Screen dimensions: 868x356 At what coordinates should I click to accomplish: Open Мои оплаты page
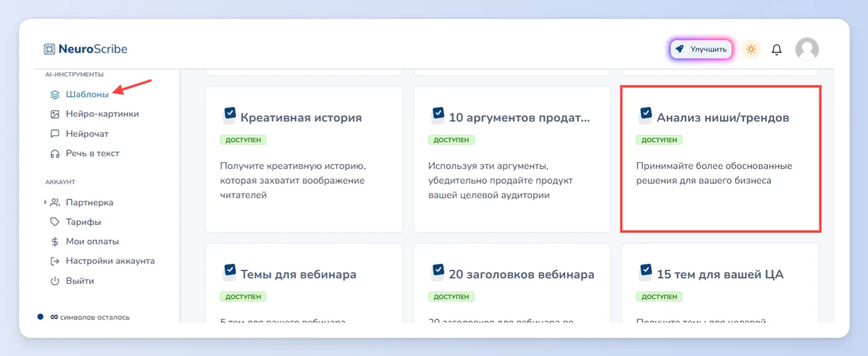[x=92, y=241]
